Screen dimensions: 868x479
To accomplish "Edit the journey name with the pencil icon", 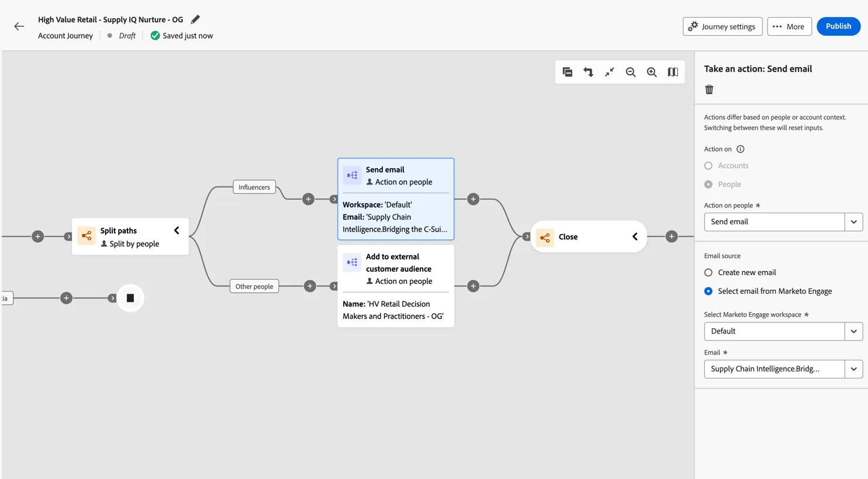I will coord(195,19).
